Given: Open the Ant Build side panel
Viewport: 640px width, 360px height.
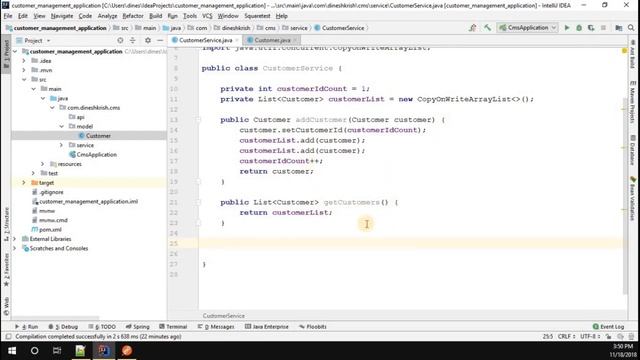Looking at the screenshot, I should (x=633, y=54).
